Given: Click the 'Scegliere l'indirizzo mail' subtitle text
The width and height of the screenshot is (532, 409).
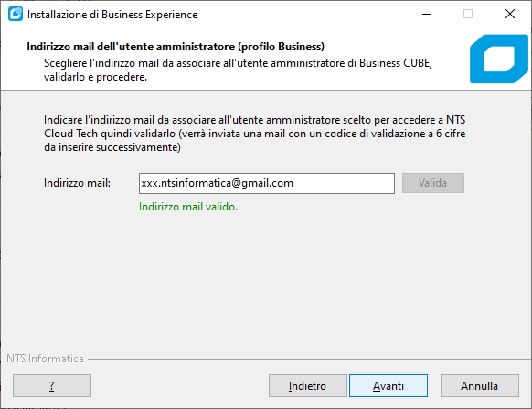Looking at the screenshot, I should click(238, 70).
